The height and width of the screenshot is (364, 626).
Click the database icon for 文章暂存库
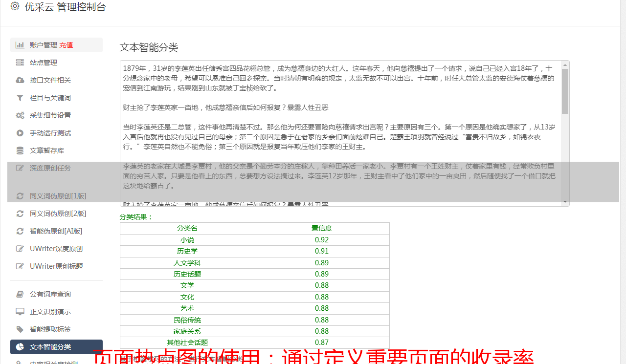tap(20, 150)
